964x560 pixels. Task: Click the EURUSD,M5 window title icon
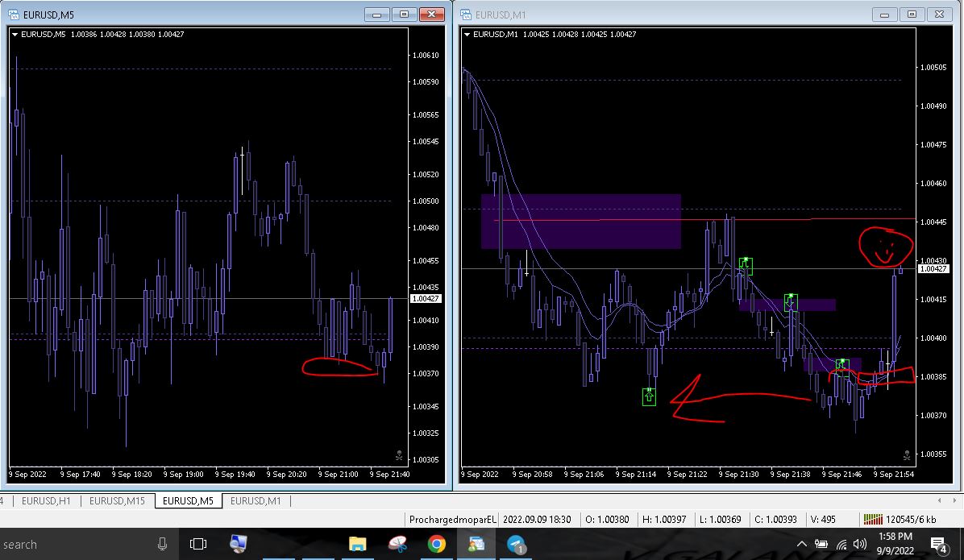pos(14,15)
